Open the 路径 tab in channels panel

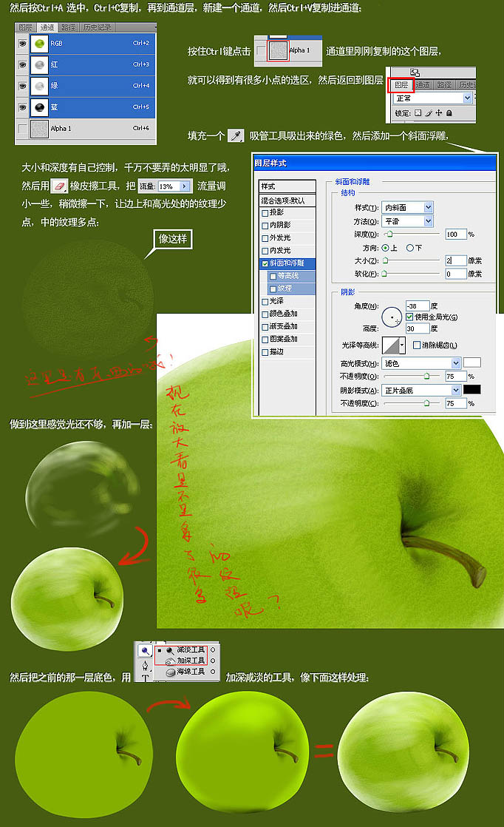point(68,27)
